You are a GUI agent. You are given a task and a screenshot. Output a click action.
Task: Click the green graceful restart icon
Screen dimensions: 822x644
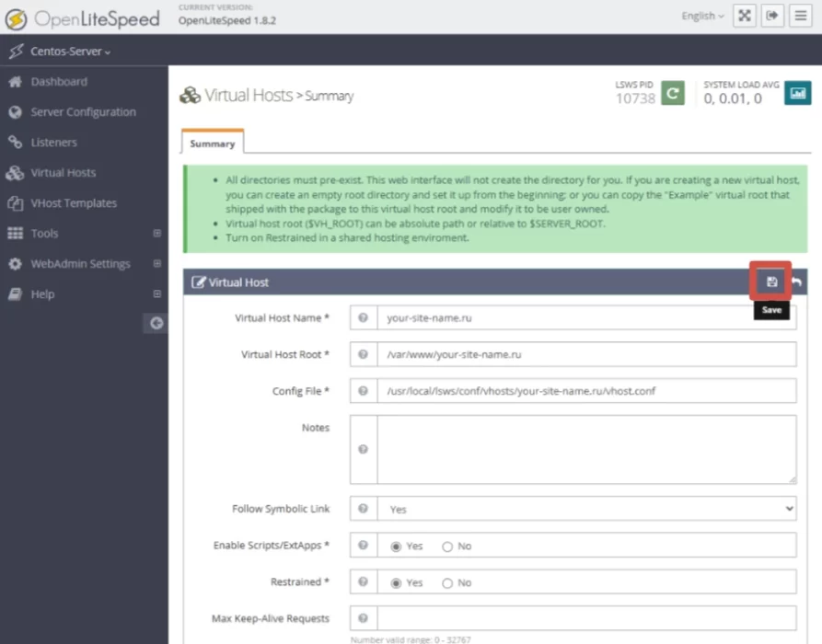point(673,93)
